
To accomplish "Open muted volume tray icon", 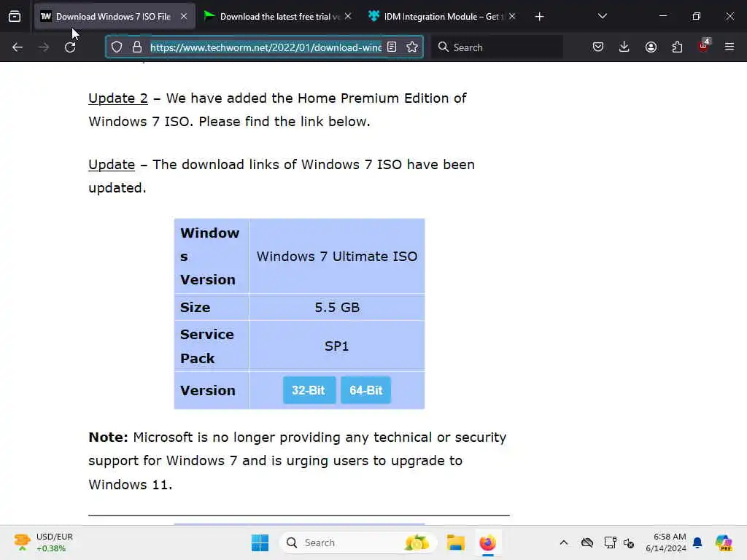I will pos(629,542).
